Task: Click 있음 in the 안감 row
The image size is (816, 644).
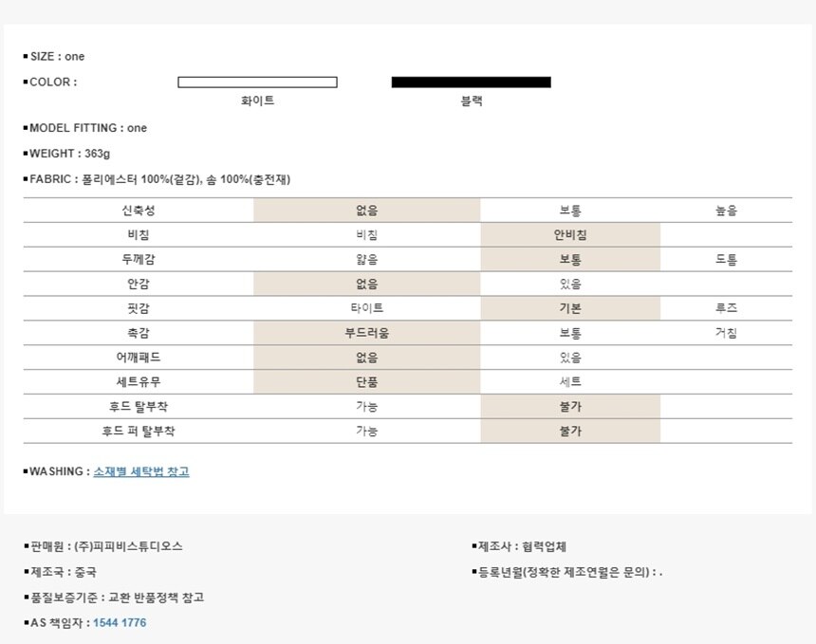Action: (570, 285)
